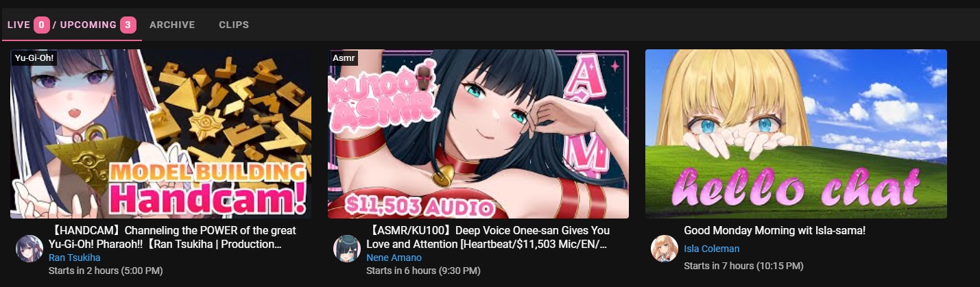Visit Isla Coleman channel name link
The height and width of the screenshot is (287, 980).
(x=712, y=249)
